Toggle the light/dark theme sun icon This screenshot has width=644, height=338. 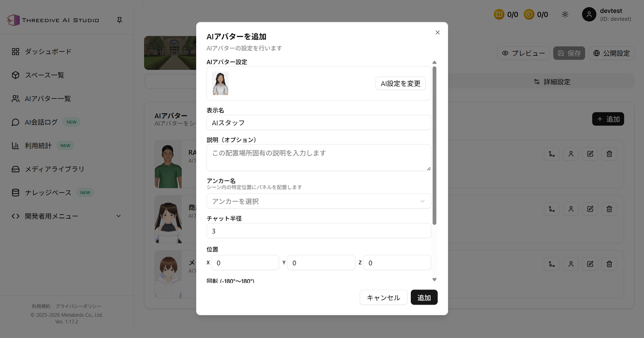coord(565,15)
